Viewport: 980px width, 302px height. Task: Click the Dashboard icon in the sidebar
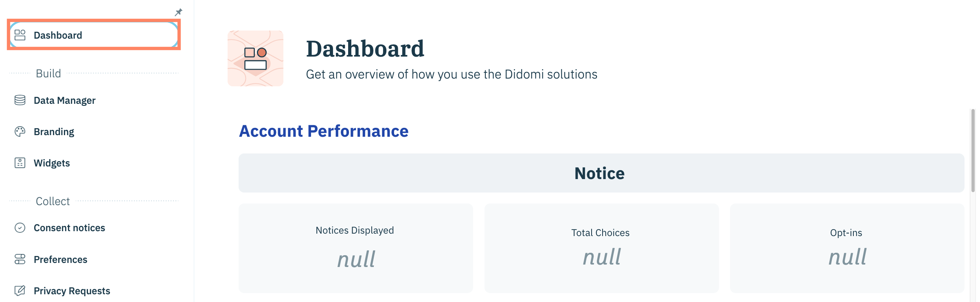(20, 35)
